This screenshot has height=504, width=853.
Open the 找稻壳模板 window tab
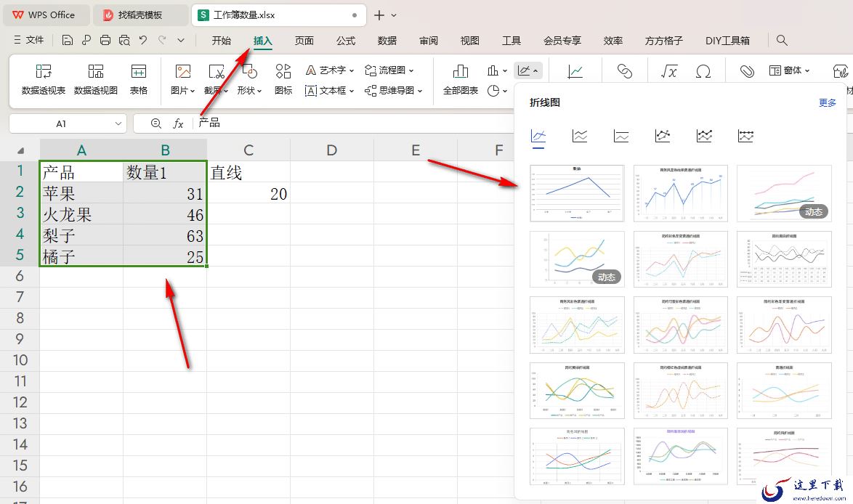(x=140, y=15)
